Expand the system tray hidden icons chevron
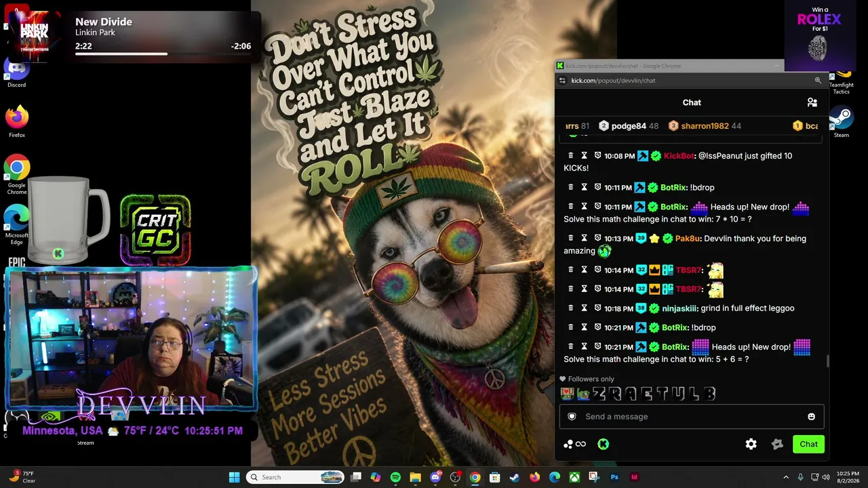 pyautogui.click(x=786, y=477)
